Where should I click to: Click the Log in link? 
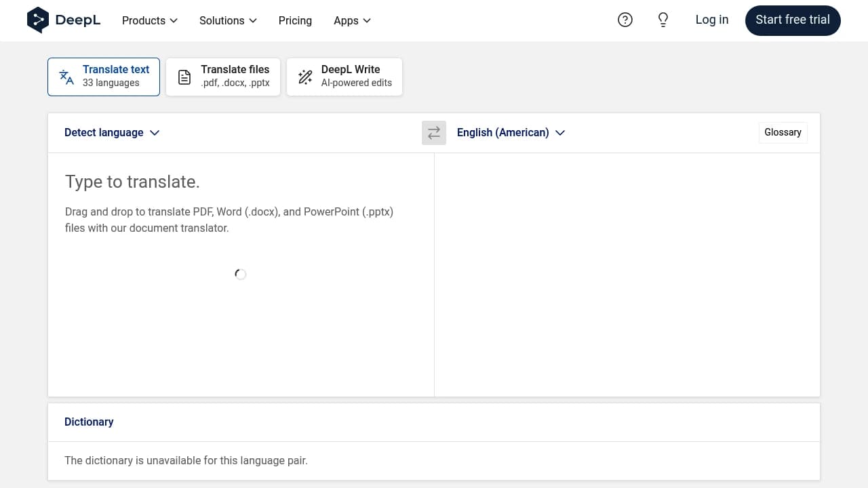coord(712,20)
